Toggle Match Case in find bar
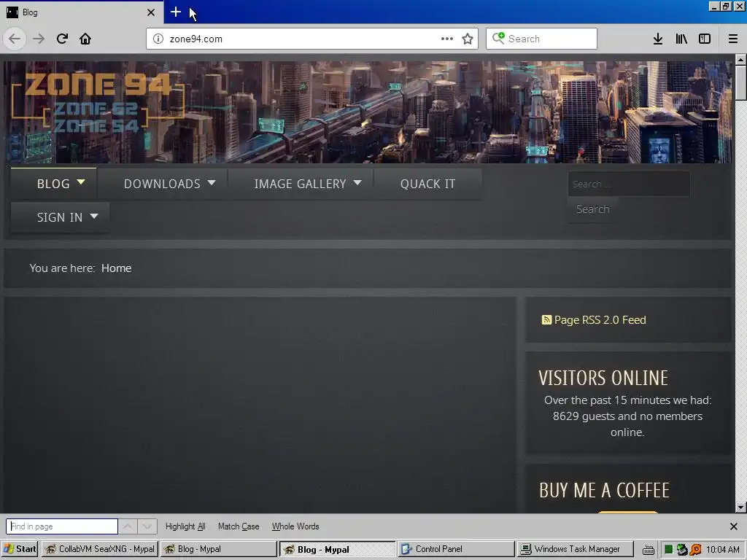This screenshot has height=560, width=747. (239, 526)
